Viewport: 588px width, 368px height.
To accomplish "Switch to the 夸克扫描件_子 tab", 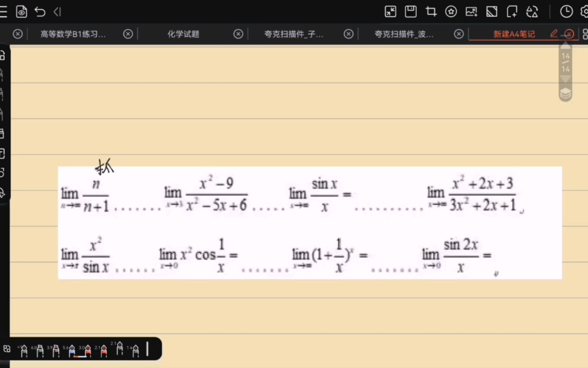I will (x=294, y=34).
